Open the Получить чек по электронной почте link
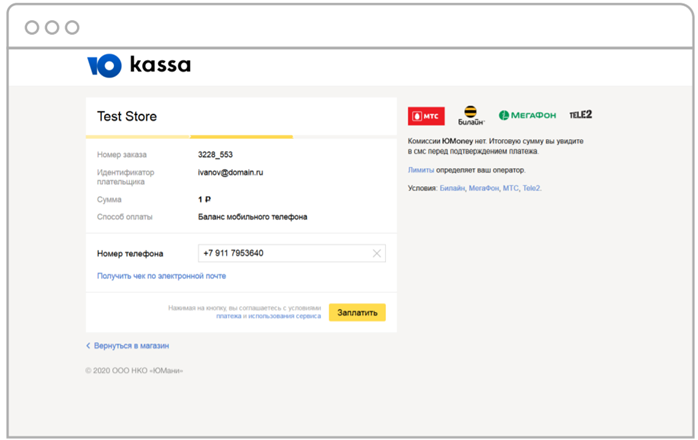The image size is (698, 440). (x=161, y=275)
